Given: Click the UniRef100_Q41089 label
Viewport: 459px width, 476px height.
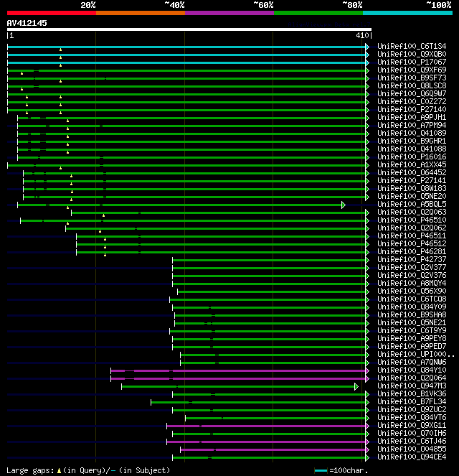Looking at the screenshot, I should 412,133.
